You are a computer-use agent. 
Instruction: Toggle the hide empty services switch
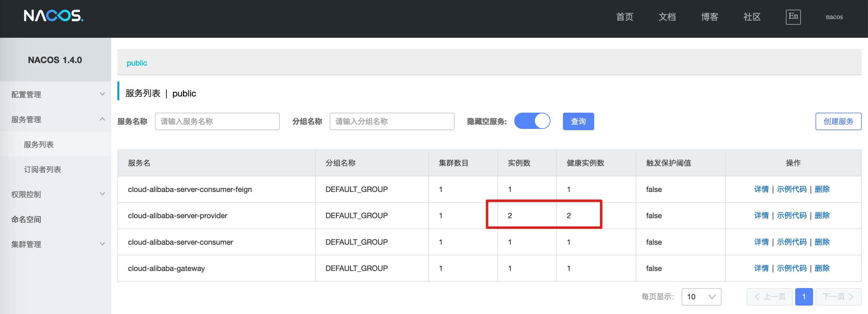pos(532,121)
